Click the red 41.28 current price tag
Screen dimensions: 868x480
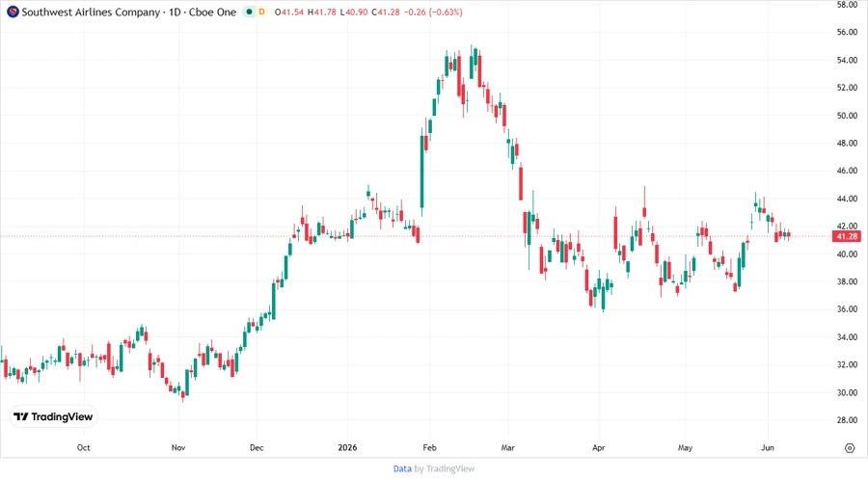point(847,236)
